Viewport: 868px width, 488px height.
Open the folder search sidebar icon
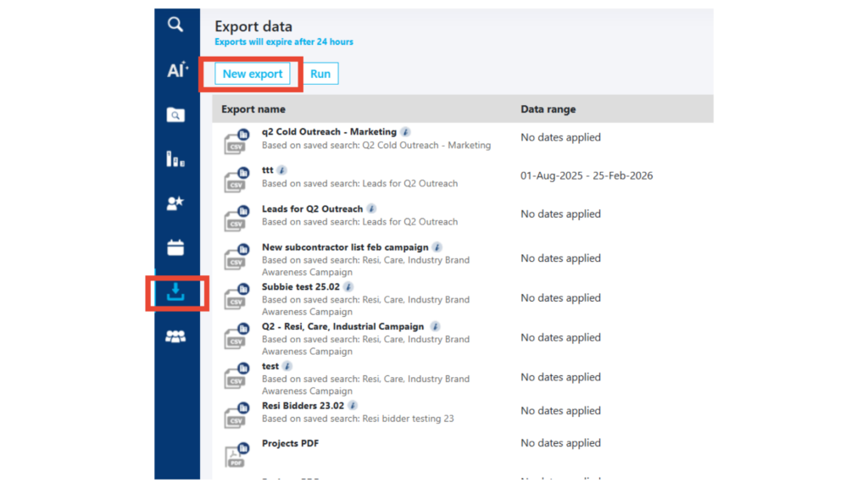coord(175,115)
